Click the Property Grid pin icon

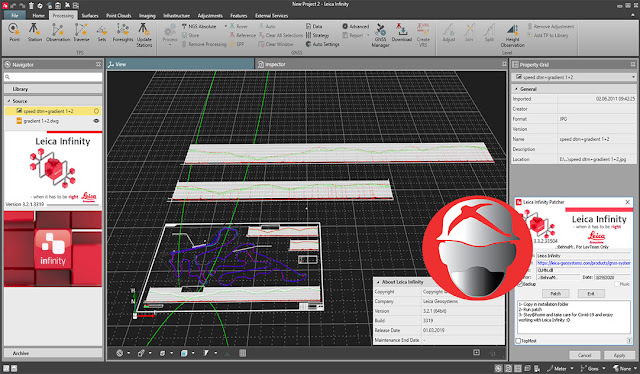click(633, 64)
